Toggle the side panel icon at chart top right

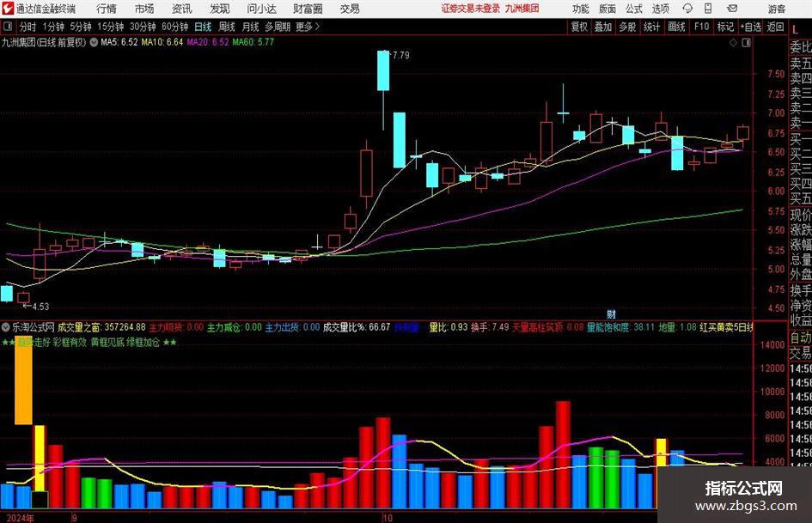coord(746,43)
